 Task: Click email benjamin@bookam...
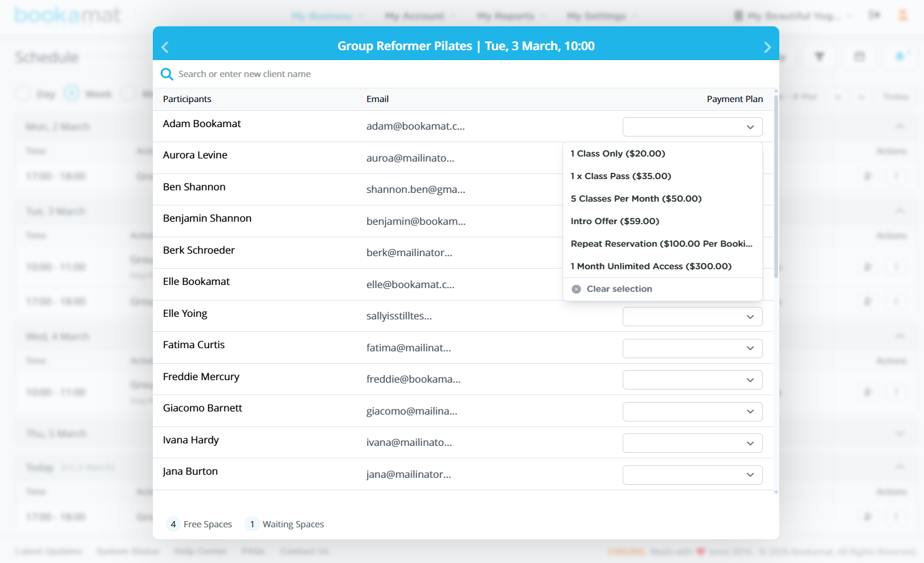416,222
